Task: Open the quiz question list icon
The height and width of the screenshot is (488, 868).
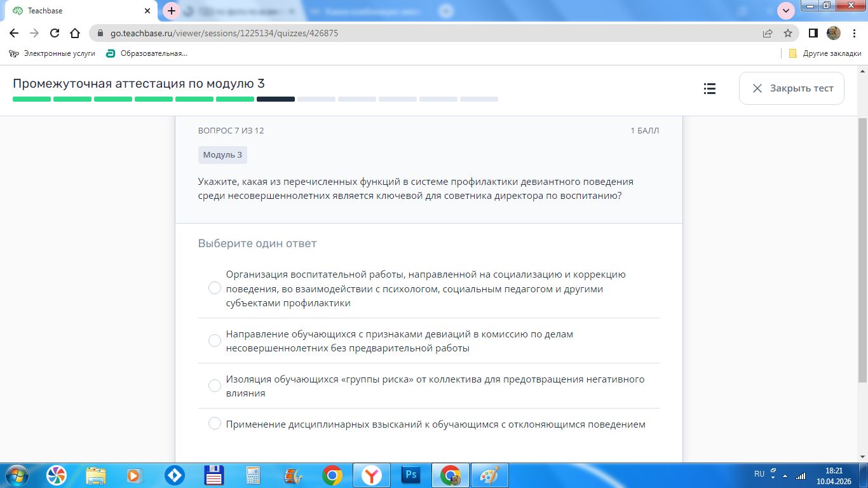Action: pos(710,88)
